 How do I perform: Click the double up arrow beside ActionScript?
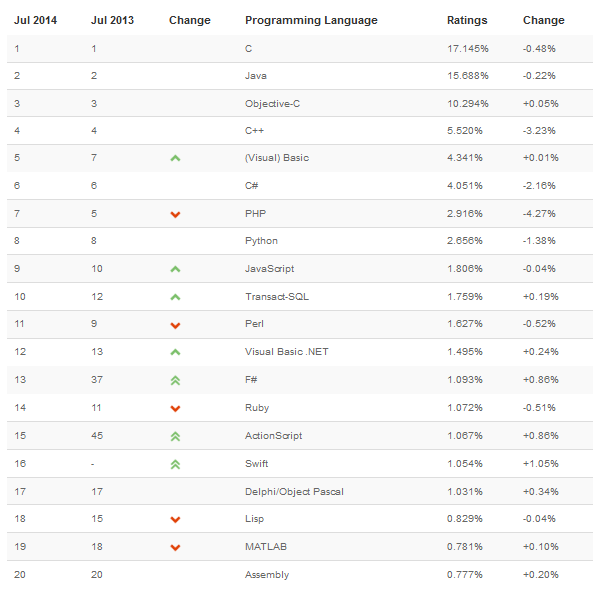click(175, 436)
